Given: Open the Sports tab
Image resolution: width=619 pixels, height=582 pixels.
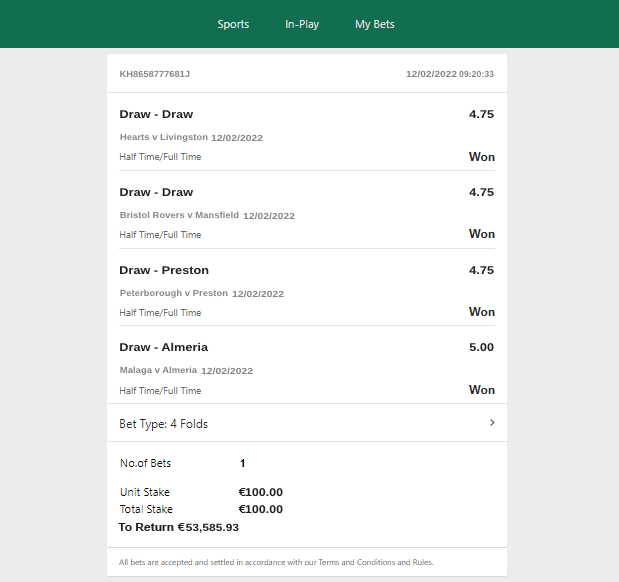Looking at the screenshot, I should coord(233,24).
